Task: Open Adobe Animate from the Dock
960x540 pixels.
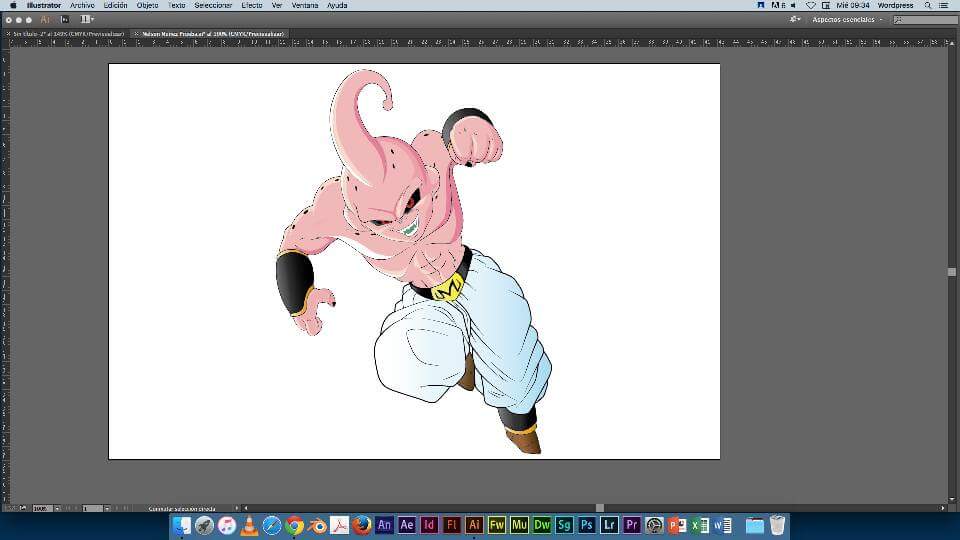Action: pyautogui.click(x=384, y=525)
